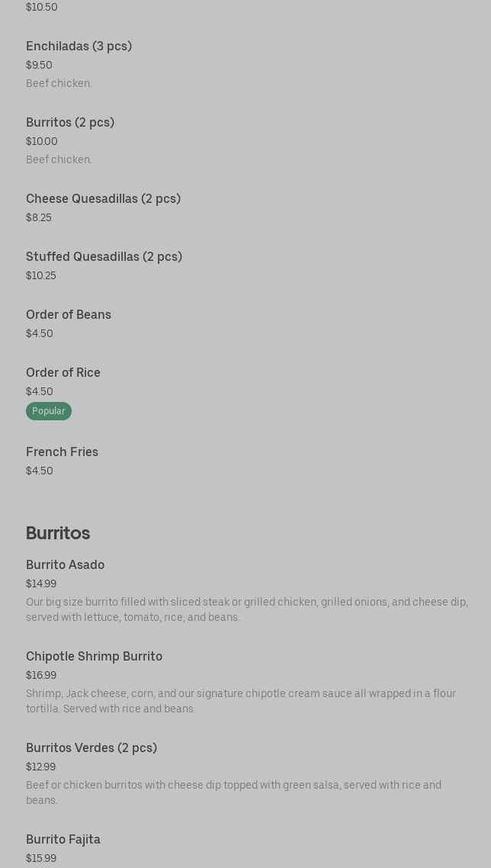Click the Burritos section heading

pyautogui.click(x=58, y=533)
